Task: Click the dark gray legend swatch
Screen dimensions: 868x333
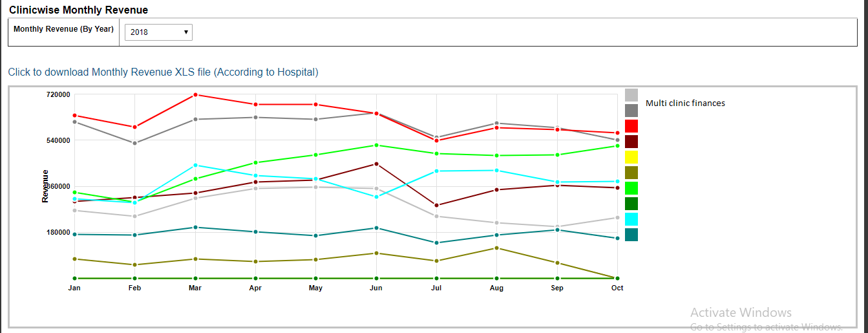Action: point(631,111)
